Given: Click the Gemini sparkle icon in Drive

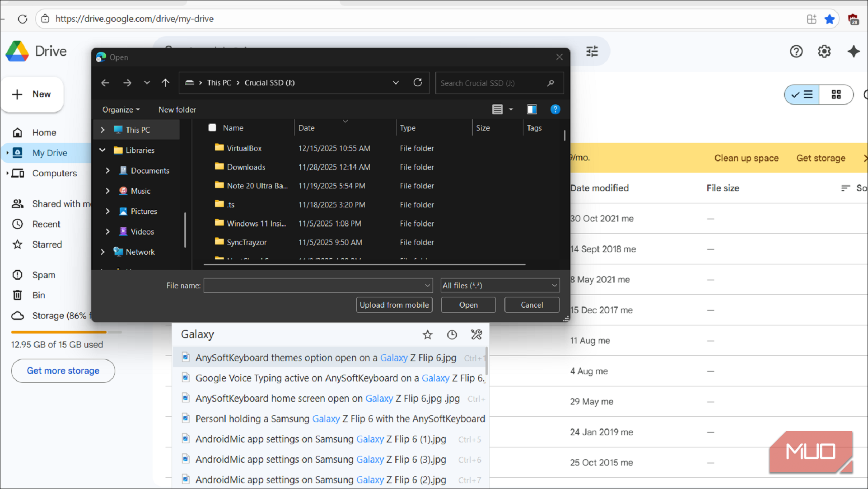Looking at the screenshot, I should pos(853,51).
